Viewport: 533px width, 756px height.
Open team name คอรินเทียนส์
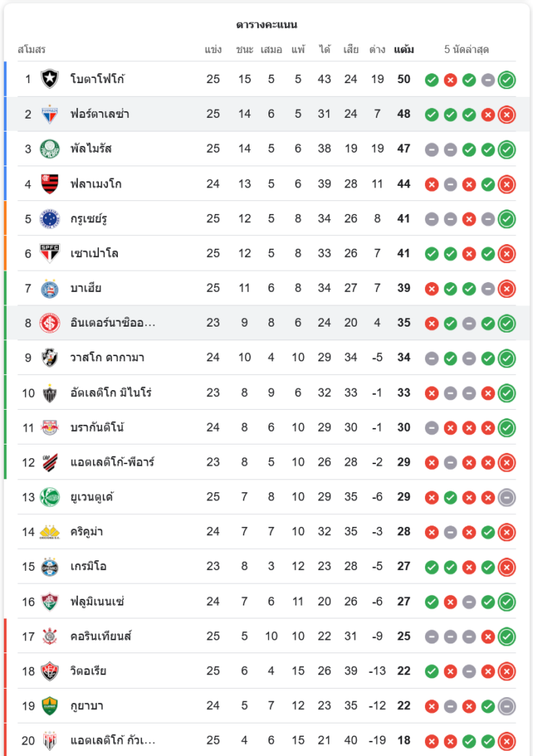point(101,636)
